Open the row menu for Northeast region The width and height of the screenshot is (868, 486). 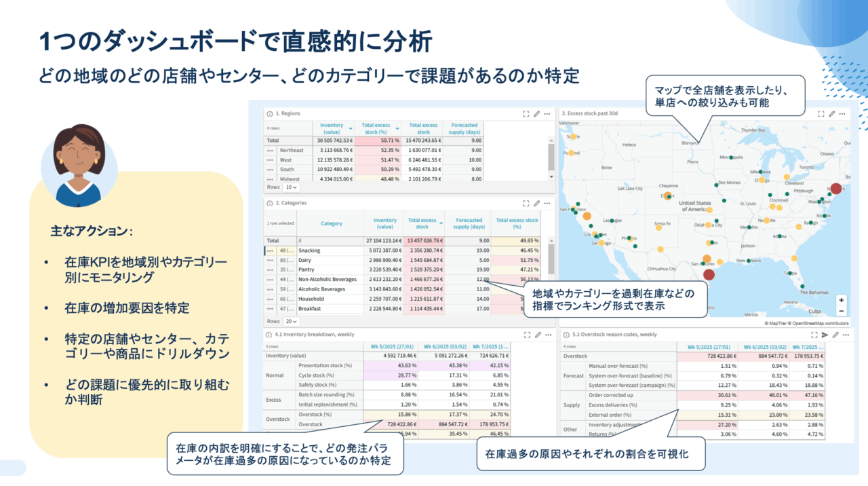(x=271, y=150)
